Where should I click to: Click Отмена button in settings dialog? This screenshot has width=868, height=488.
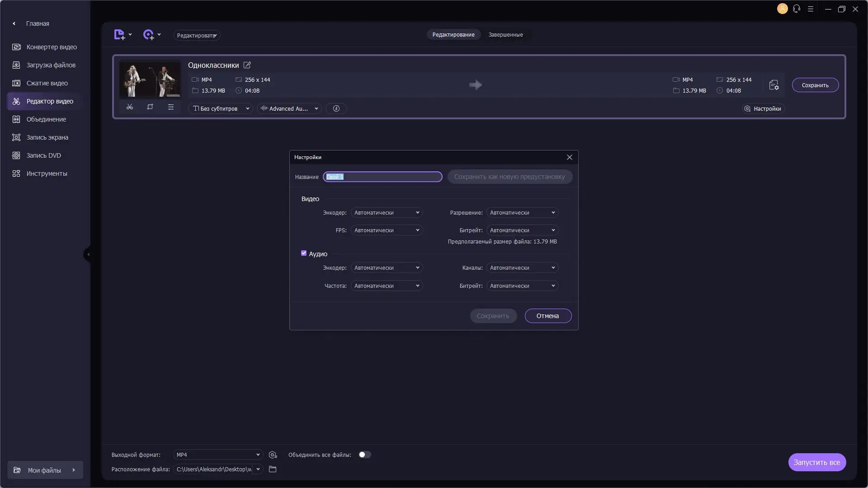pyautogui.click(x=547, y=316)
